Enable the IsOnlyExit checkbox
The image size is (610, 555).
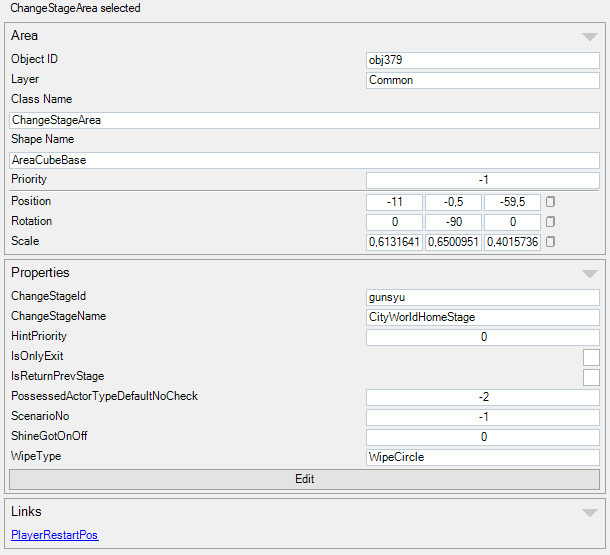(x=591, y=357)
